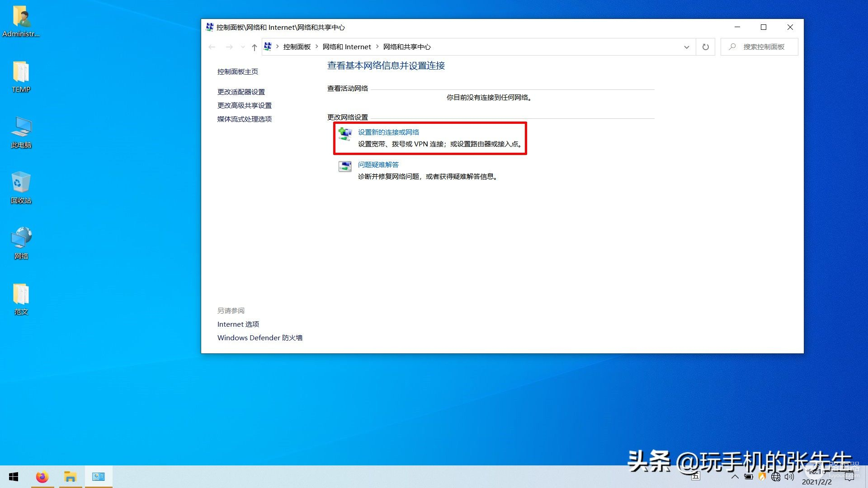Click the troubleshooter icon
This screenshot has width=868, height=488.
coord(345,166)
